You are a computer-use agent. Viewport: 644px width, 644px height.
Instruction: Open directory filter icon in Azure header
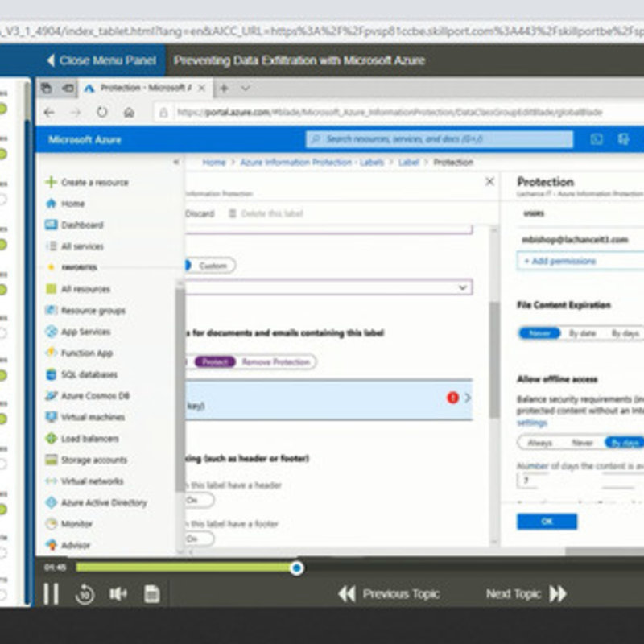[623, 139]
